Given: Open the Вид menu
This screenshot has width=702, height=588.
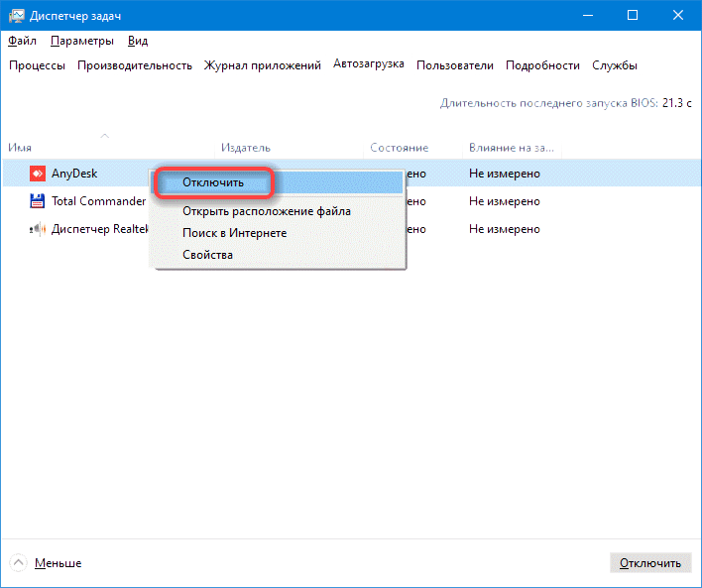Looking at the screenshot, I should (138, 41).
